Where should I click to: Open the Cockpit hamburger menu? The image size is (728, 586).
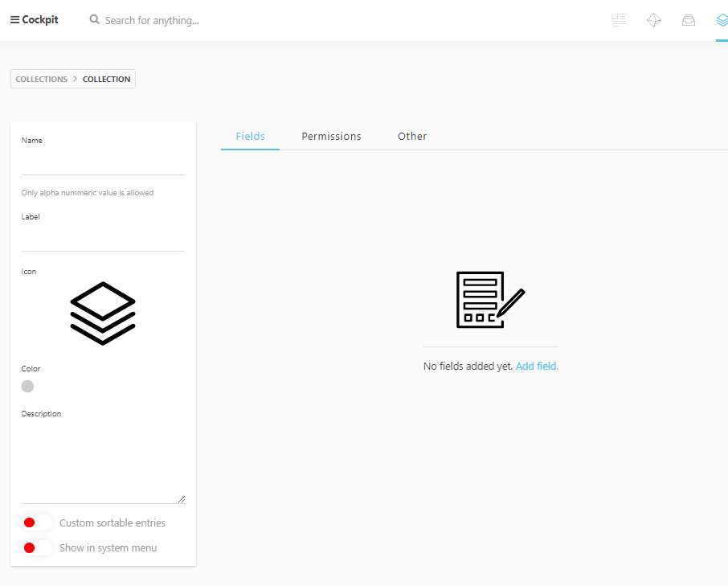[x=14, y=20]
